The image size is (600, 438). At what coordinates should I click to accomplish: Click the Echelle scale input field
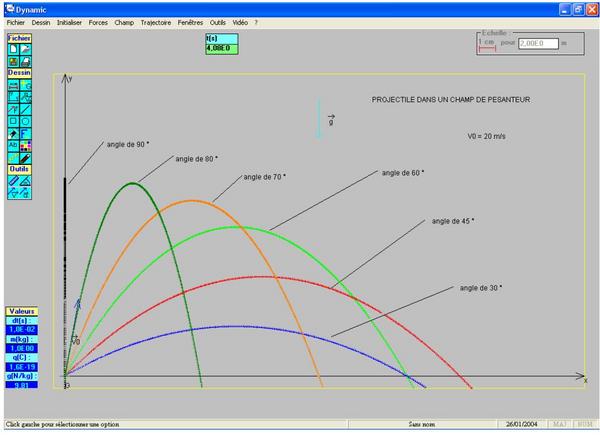(538, 43)
